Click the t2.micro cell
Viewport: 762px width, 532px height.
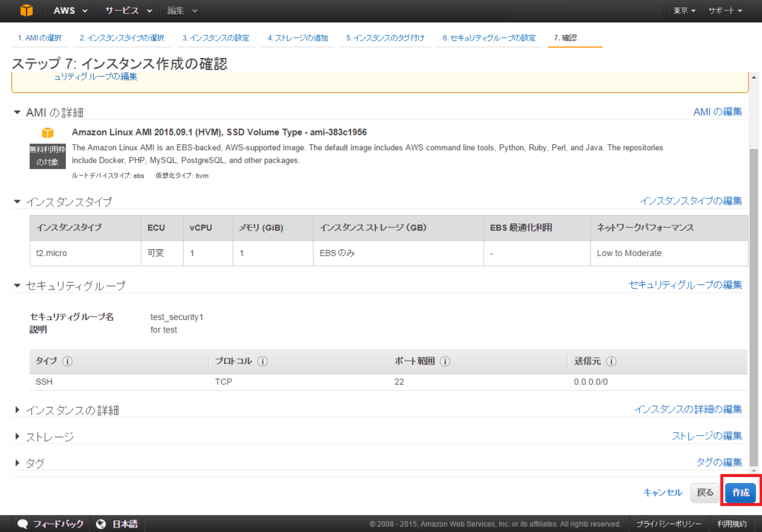86,253
